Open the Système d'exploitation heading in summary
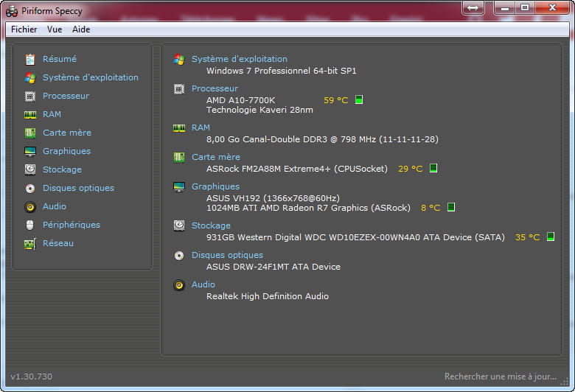575x392 pixels. point(239,59)
